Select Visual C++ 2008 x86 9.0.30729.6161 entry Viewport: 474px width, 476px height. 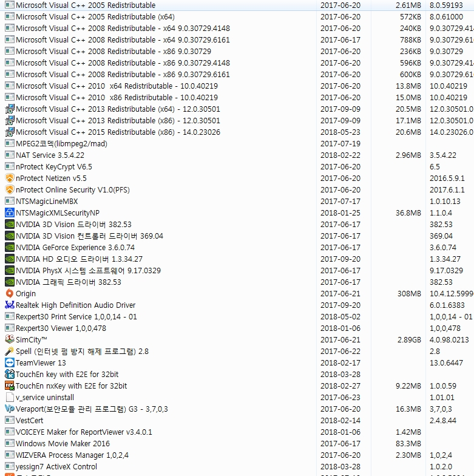coord(123,74)
